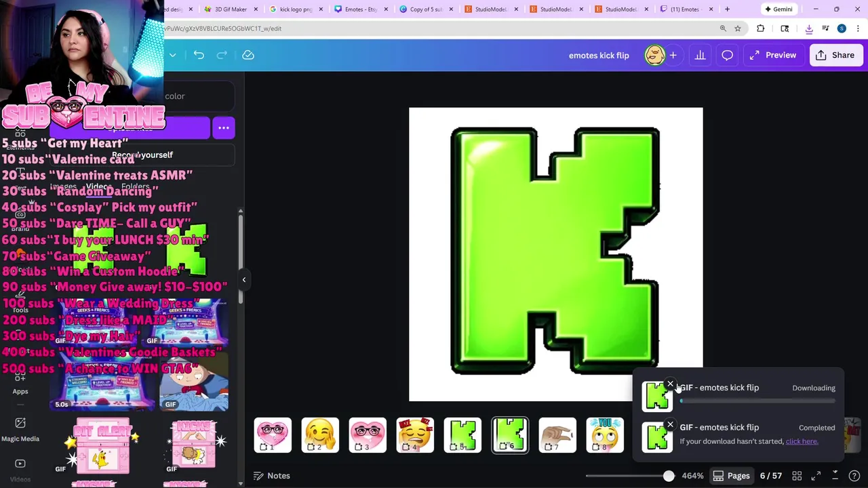Open Apps in the Canva sidebar
868x488 pixels.
coord(20,382)
